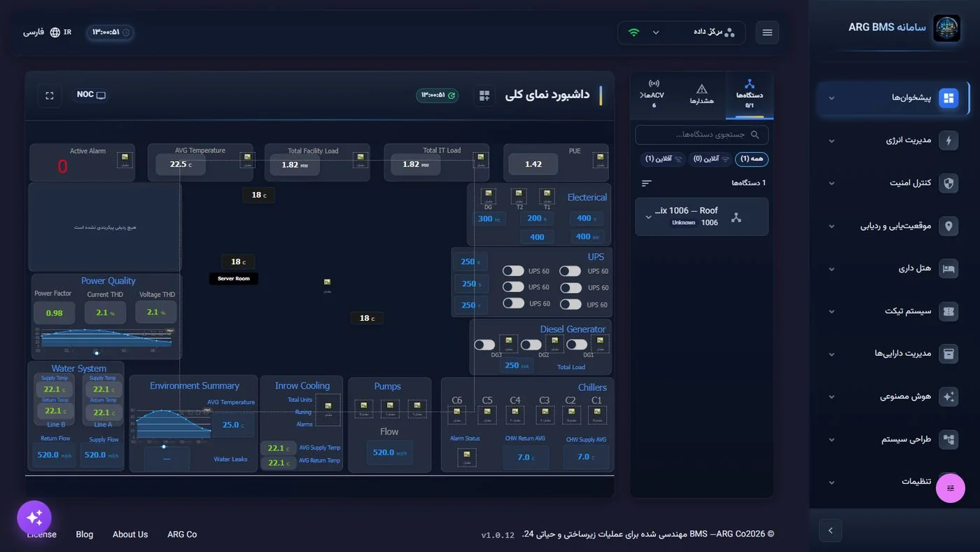The image size is (980, 552).
Task: Open the License footer link
Action: click(x=41, y=534)
